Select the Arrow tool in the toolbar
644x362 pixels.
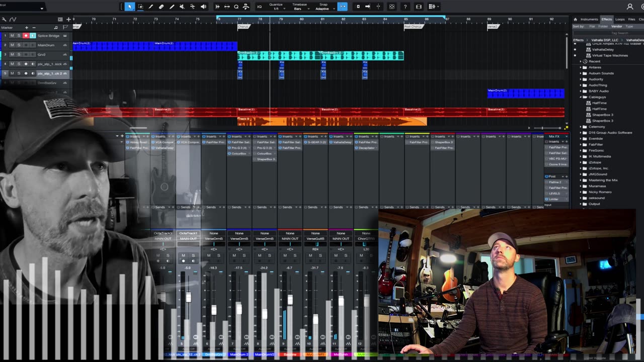coord(129,7)
